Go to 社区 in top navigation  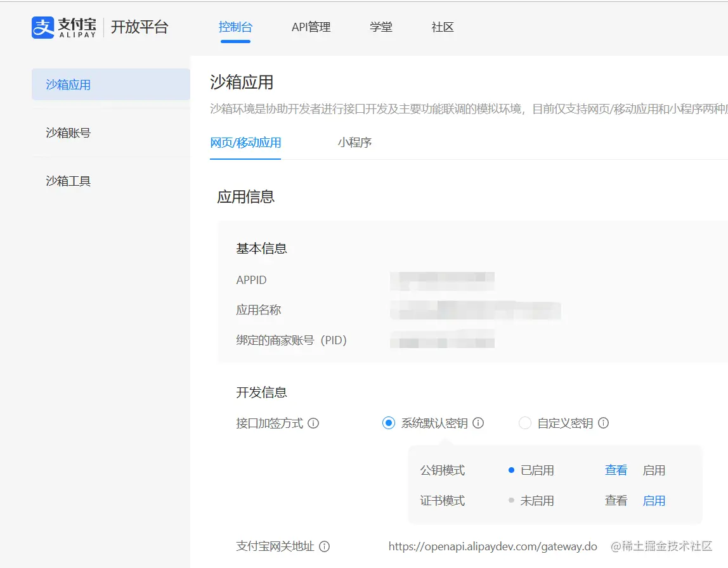[443, 27]
